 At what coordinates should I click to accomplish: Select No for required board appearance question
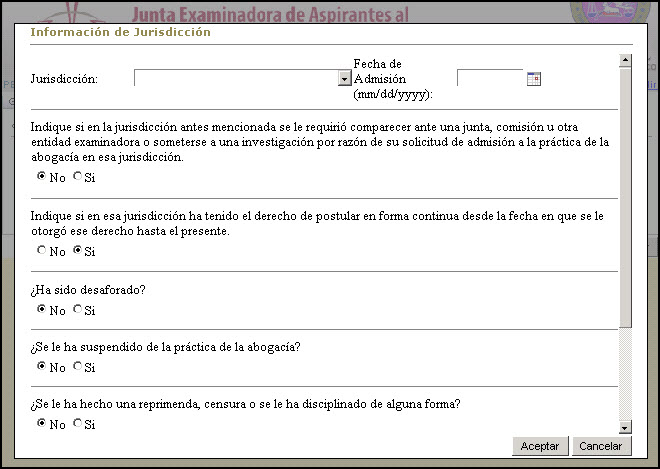pos(42,177)
